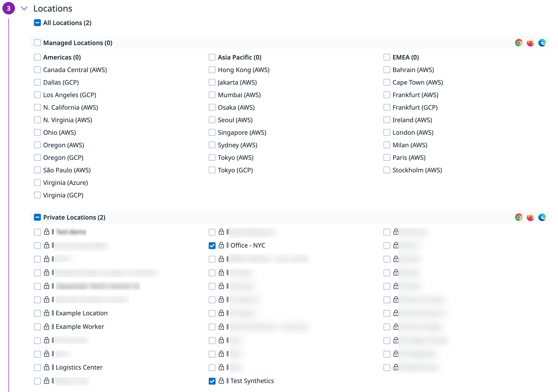Enable the Frankfurt (GCP) location checkbox
This screenshot has height=392, width=558.
387,107
